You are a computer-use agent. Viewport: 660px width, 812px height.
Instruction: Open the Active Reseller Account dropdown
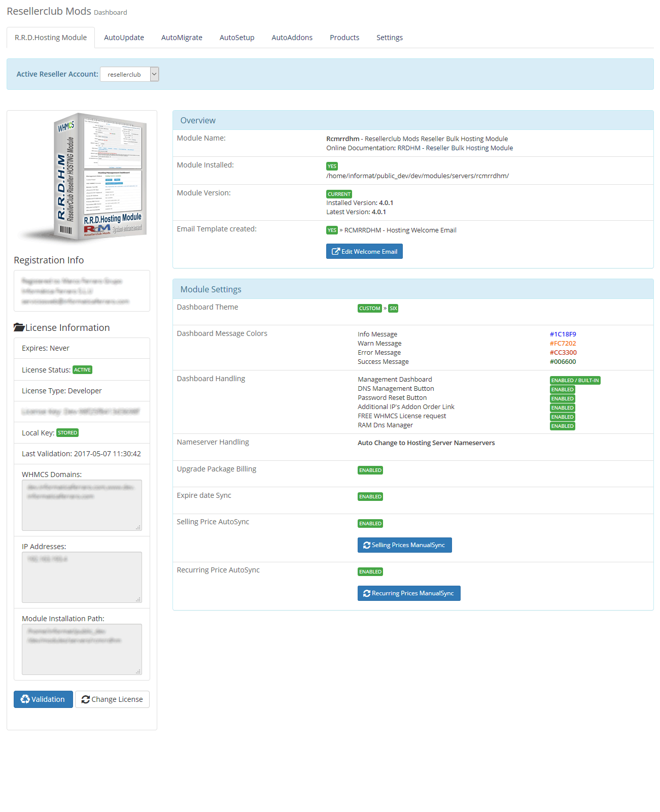[x=129, y=74]
